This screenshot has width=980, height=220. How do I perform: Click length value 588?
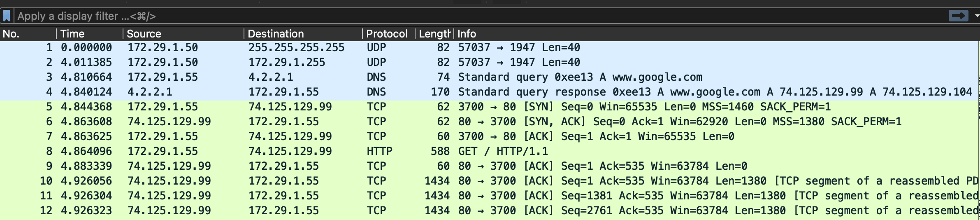(440, 151)
